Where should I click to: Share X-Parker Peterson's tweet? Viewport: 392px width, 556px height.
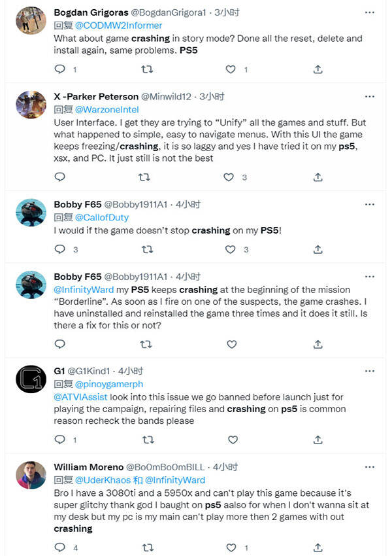point(318,177)
